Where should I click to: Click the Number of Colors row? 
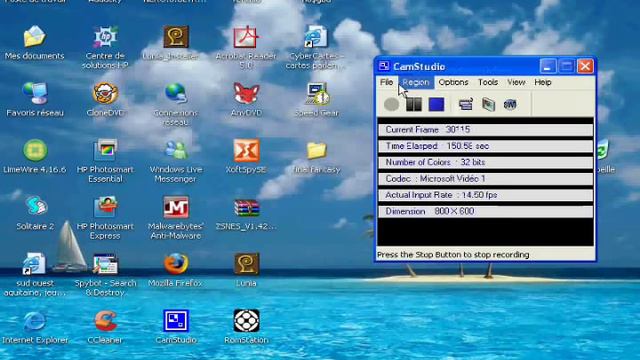click(485, 162)
